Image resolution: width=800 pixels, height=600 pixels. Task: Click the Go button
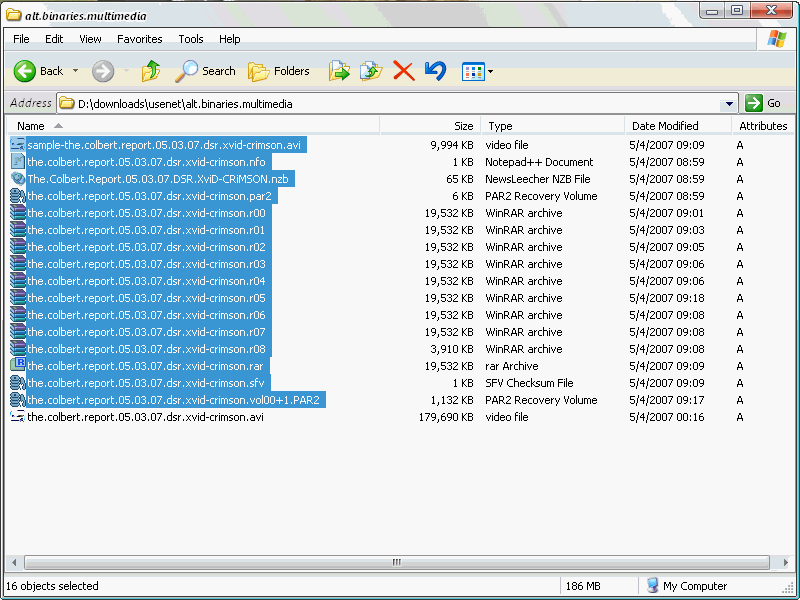pos(764,103)
